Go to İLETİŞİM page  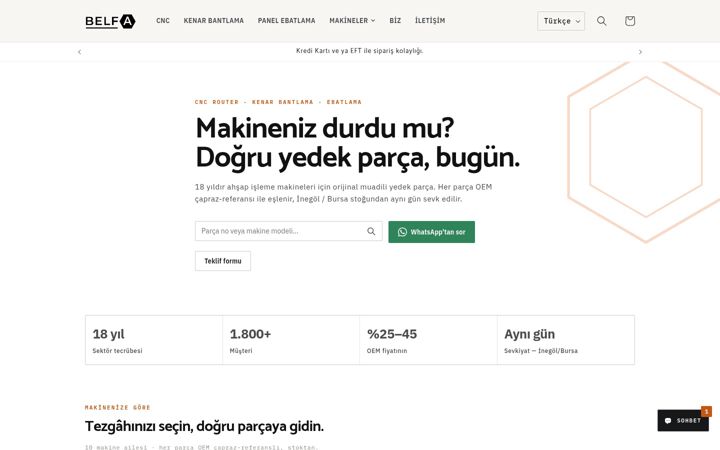[x=430, y=21]
